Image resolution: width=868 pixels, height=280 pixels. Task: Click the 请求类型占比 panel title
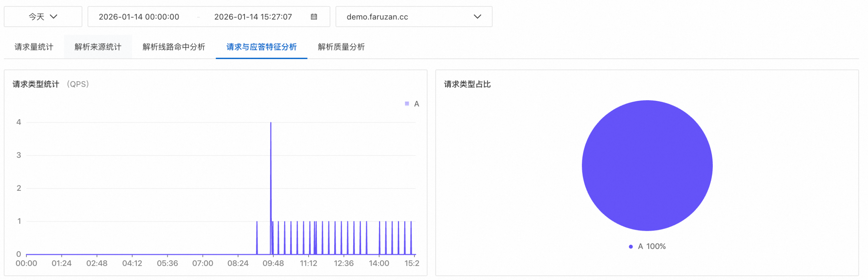467,84
